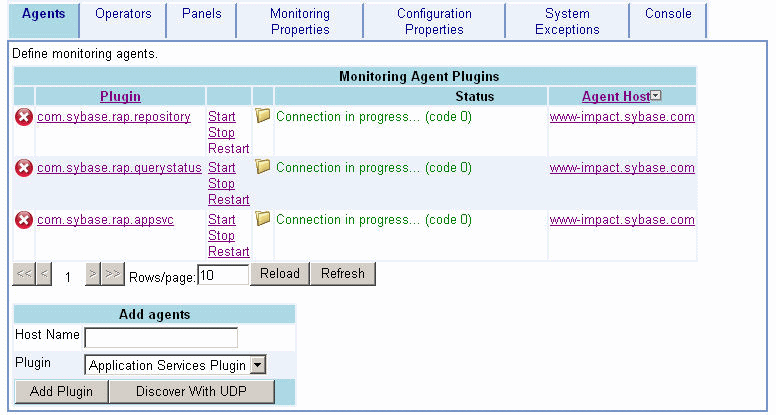Image resolution: width=776 pixels, height=415 pixels.
Task: Open folder icon in com.sybase.rap.querystatus row
Action: (x=263, y=167)
